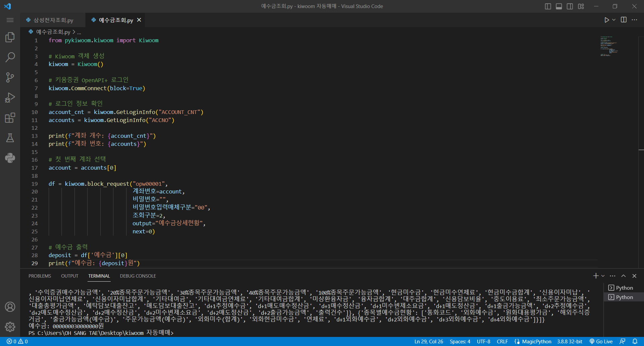Maximize the panel with the chevron-up
644x346 pixels.
coord(624,276)
